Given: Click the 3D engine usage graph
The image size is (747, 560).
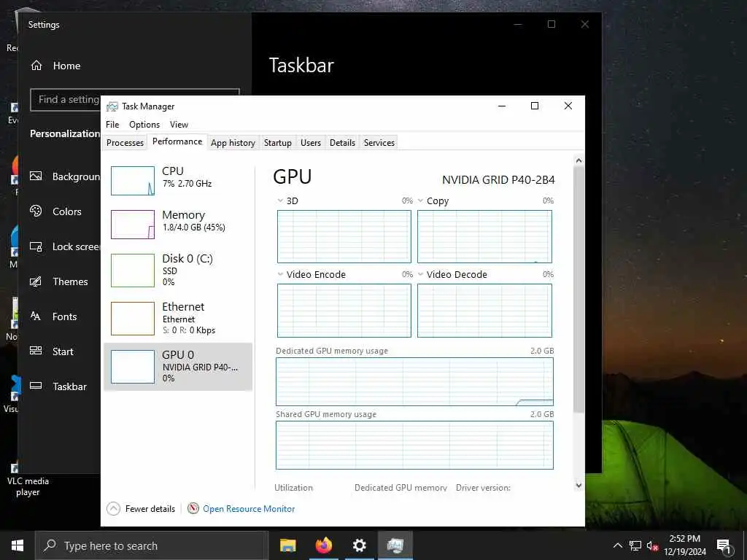Looking at the screenshot, I should [x=344, y=236].
